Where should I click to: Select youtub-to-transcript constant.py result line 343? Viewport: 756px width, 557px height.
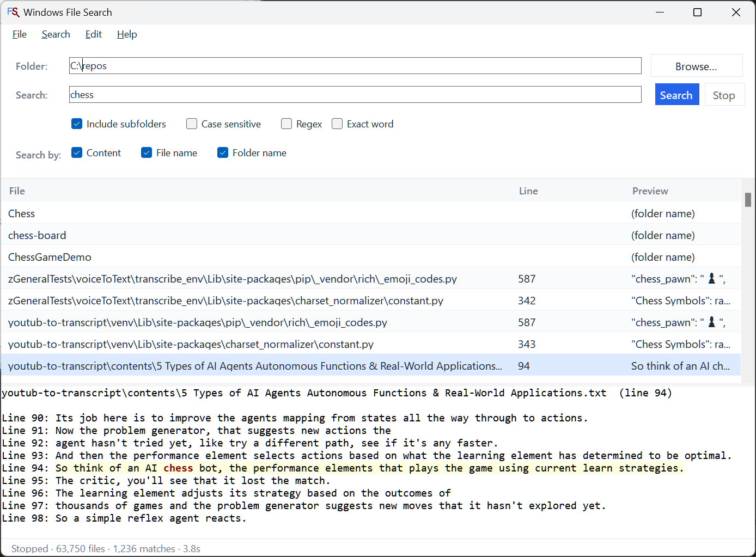pyautogui.click(x=371, y=344)
